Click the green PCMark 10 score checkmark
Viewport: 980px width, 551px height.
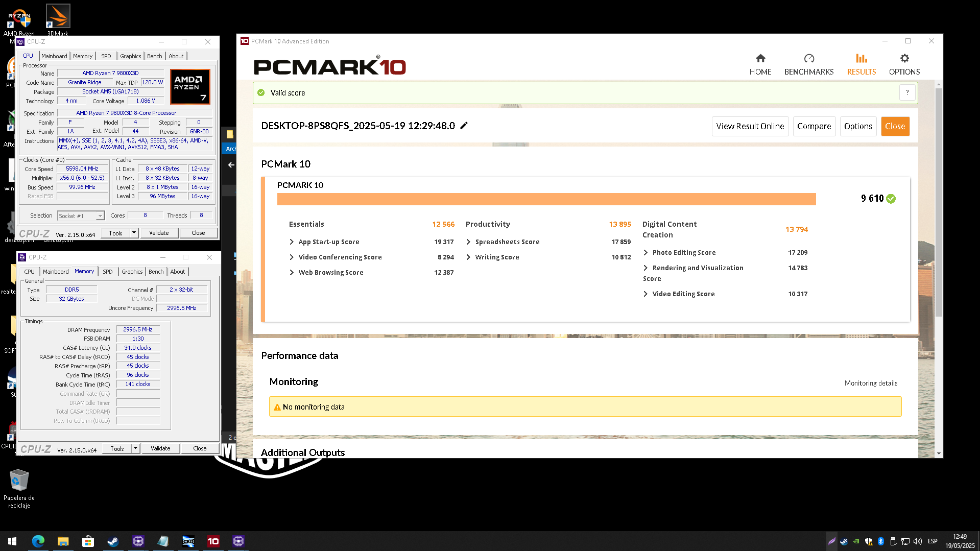891,199
